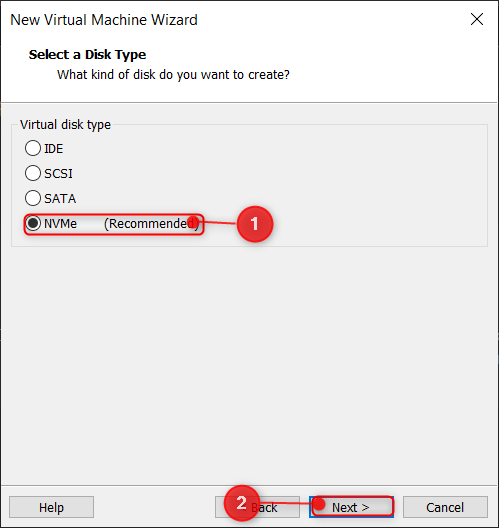The height and width of the screenshot is (528, 499).
Task: Open the Help button
Action: (51, 507)
